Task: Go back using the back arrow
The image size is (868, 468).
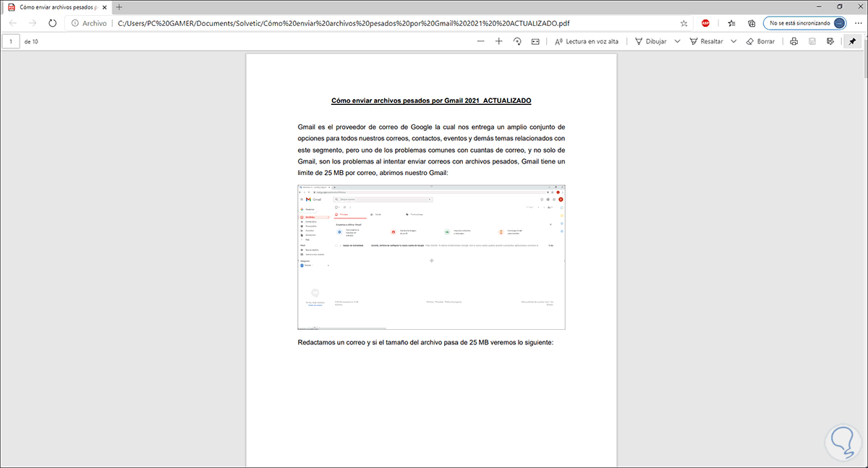Action: 13,23
